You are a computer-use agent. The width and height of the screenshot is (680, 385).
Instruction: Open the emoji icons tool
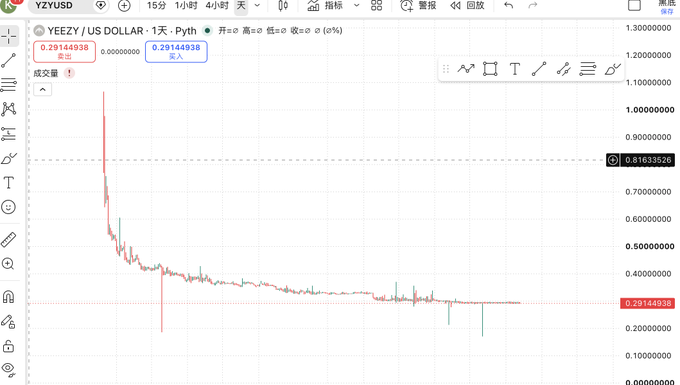[9, 207]
